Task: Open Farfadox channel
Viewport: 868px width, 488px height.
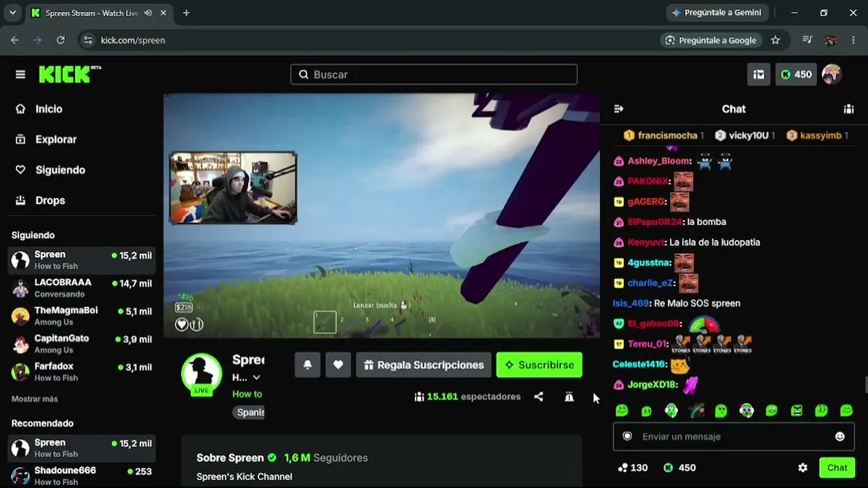Action: tap(81, 371)
